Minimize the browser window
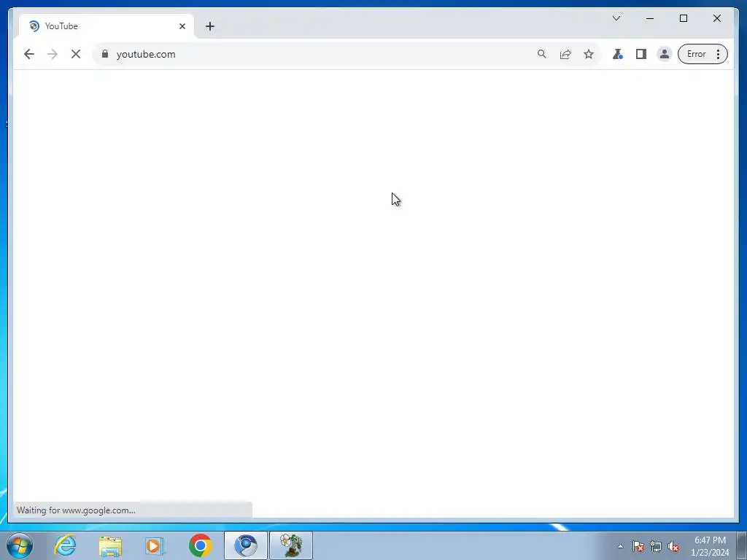The height and width of the screenshot is (560, 747). coord(650,18)
